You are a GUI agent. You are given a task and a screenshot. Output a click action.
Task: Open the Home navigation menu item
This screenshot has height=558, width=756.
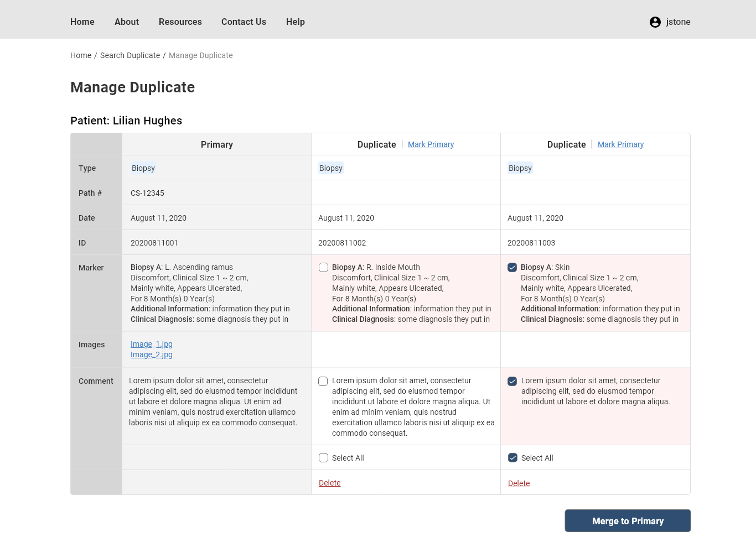[x=82, y=22]
